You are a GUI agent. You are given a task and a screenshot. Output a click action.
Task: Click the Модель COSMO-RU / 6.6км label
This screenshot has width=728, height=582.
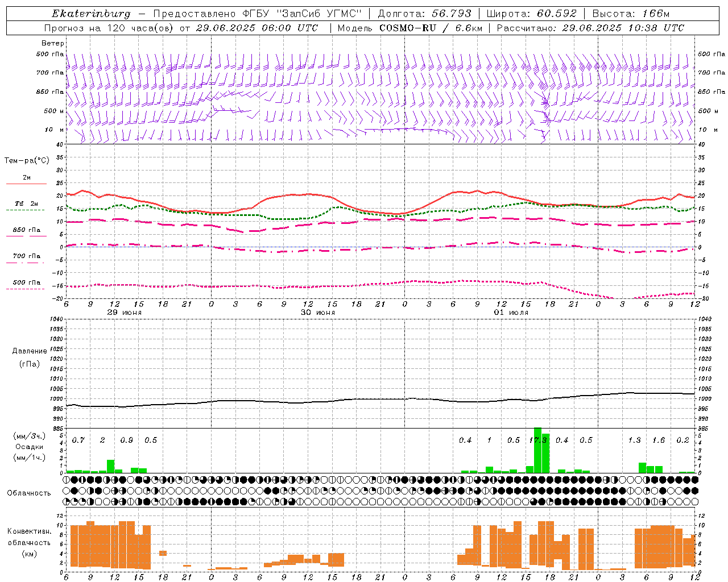(410, 28)
